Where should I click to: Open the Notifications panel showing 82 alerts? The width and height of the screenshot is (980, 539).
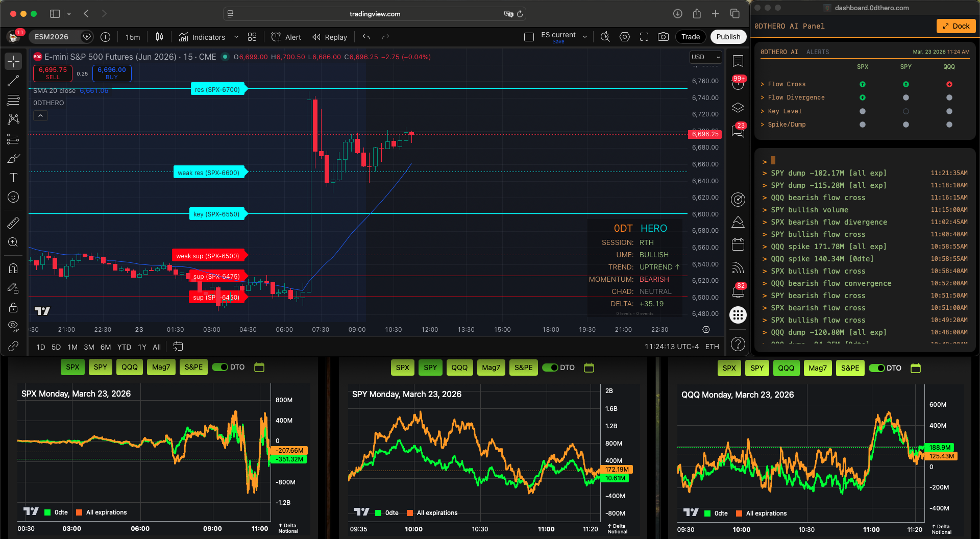point(738,292)
